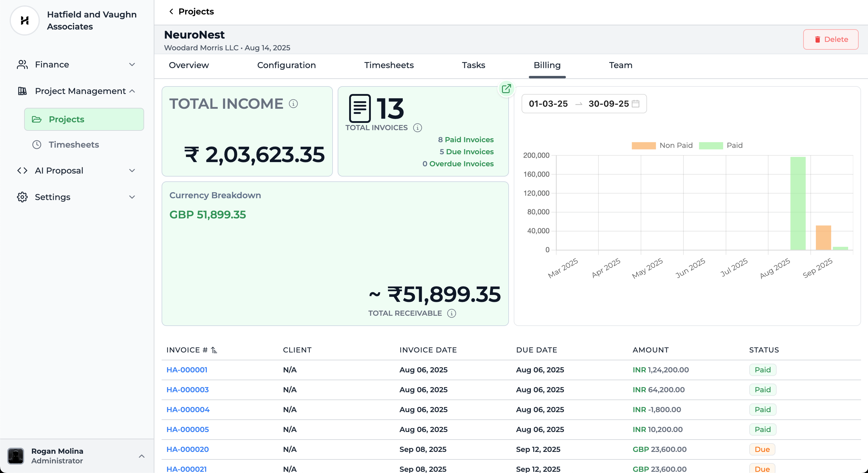Click the Total Invoices info icon
Image resolution: width=868 pixels, height=473 pixels.
click(417, 128)
